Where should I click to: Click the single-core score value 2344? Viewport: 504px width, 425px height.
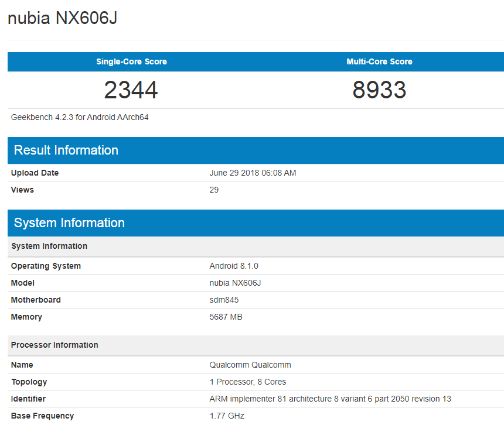pyautogui.click(x=131, y=90)
